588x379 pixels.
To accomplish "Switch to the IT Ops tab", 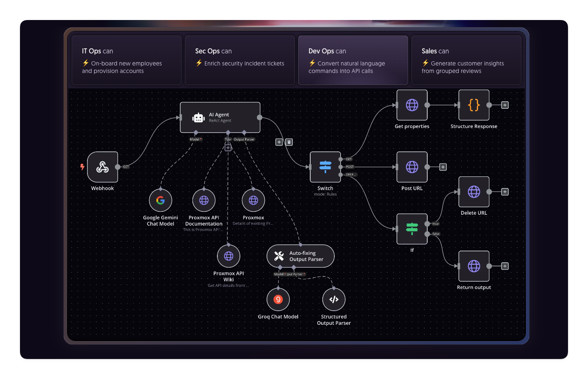I will 126,60.
